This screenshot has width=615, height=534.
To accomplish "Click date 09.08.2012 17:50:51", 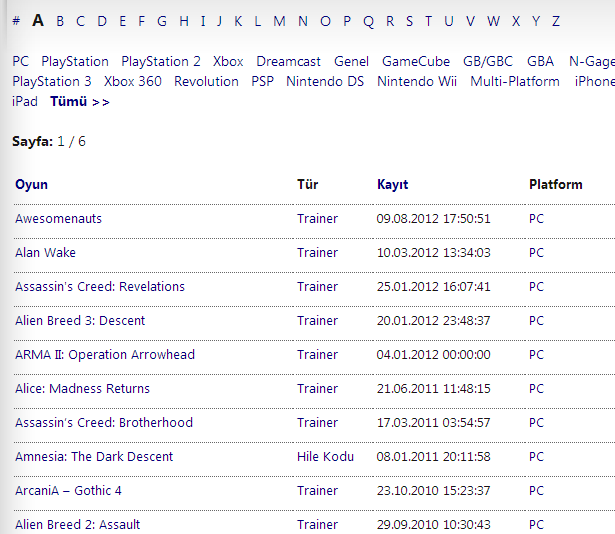I will [x=433, y=219].
